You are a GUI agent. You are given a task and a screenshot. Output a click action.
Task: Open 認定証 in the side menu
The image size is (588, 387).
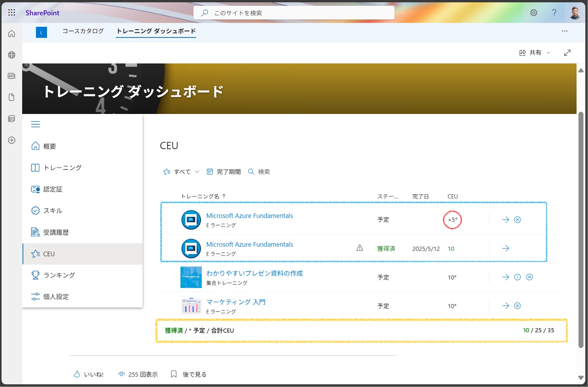pos(83,189)
